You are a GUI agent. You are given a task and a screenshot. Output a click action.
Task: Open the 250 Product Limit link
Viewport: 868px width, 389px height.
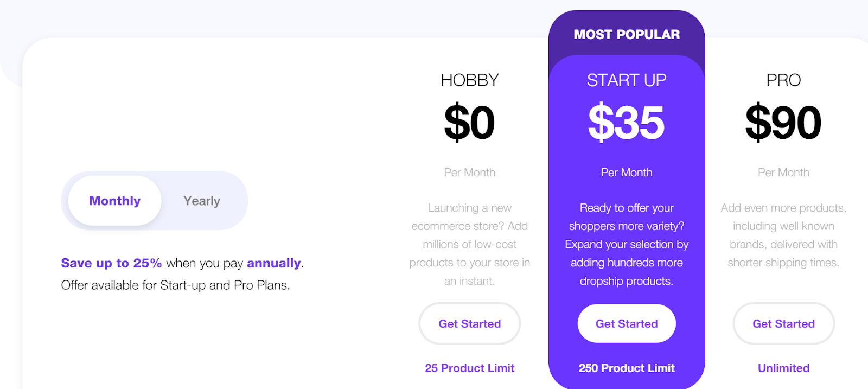(x=626, y=368)
